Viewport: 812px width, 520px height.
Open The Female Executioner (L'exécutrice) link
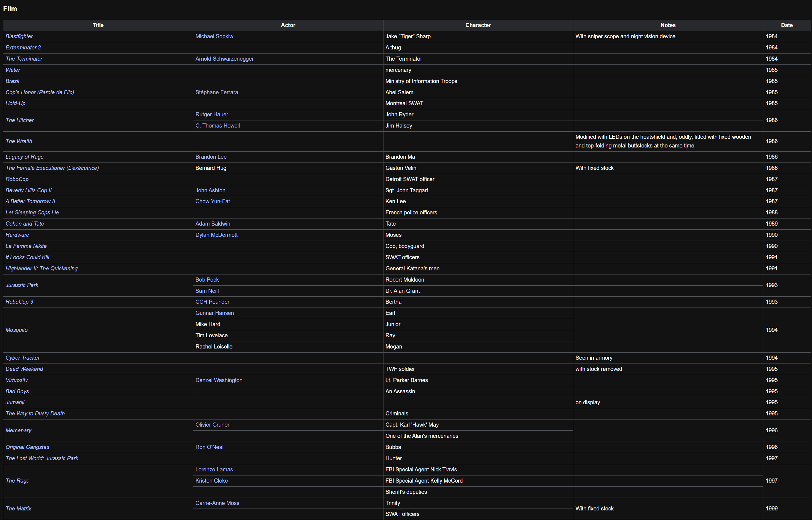coord(52,168)
